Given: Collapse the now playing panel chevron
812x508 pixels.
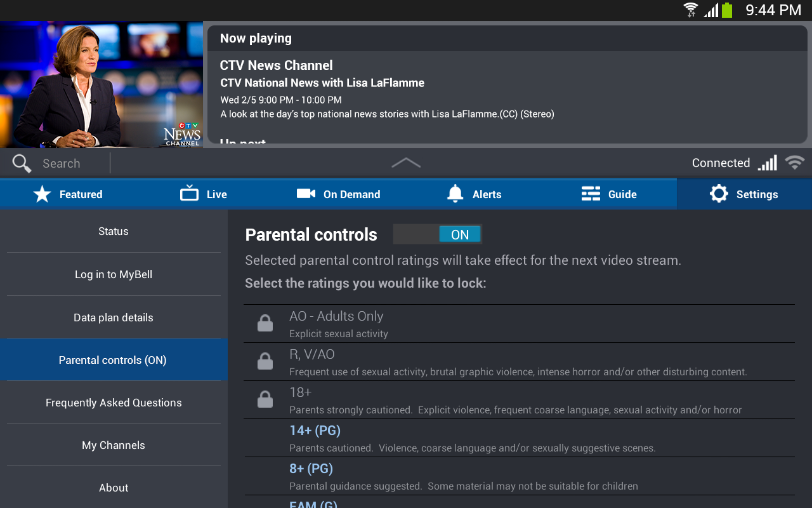Looking at the screenshot, I should [406, 163].
